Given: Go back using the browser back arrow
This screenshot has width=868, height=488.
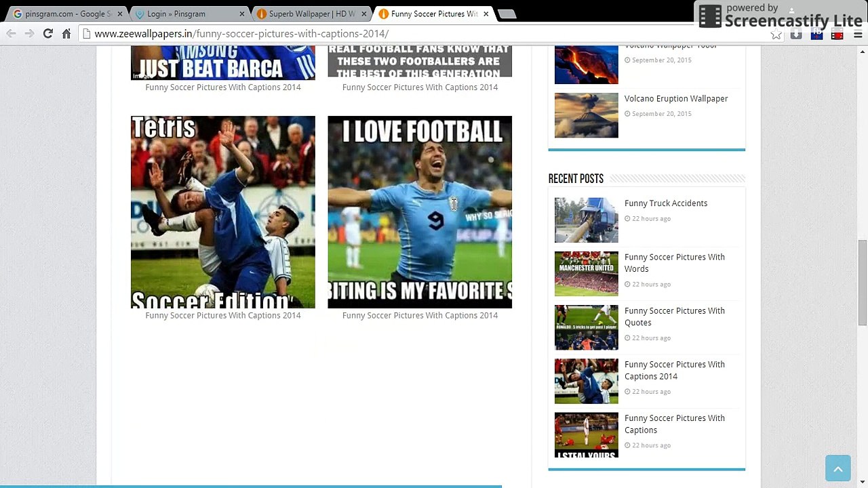Looking at the screenshot, I should tap(12, 33).
